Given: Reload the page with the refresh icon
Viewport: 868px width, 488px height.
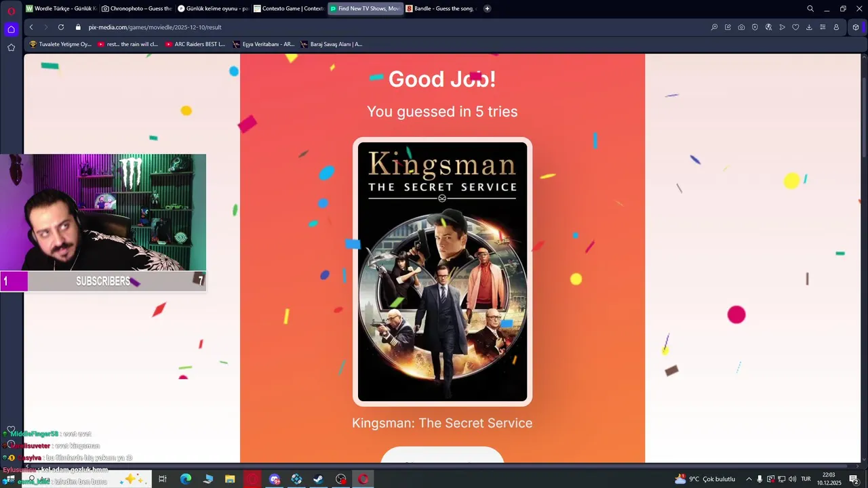Looking at the screenshot, I should point(61,27).
